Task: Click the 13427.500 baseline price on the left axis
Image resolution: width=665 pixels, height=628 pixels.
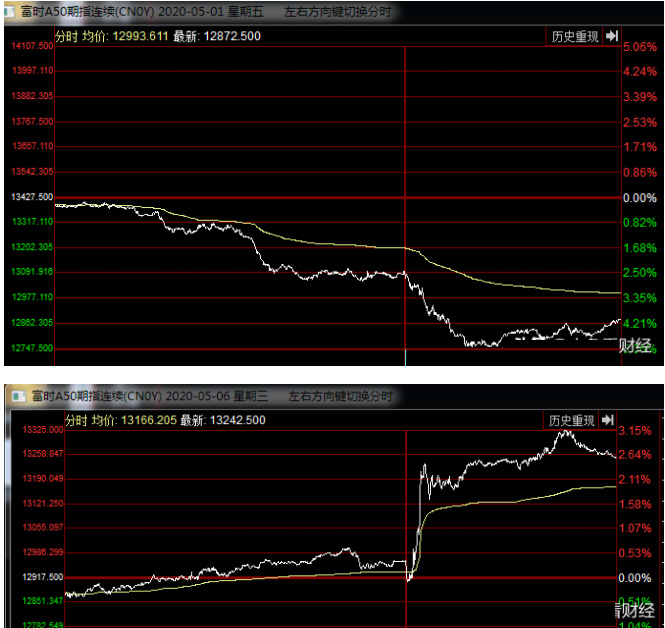Action: click(32, 198)
